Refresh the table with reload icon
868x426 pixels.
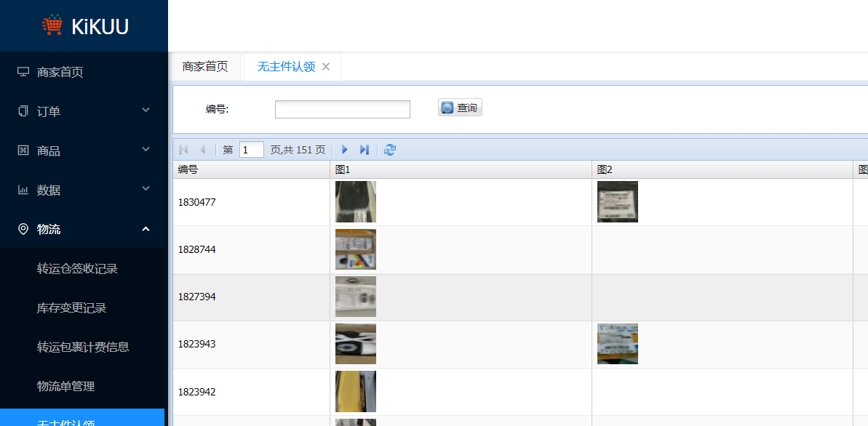pos(390,149)
